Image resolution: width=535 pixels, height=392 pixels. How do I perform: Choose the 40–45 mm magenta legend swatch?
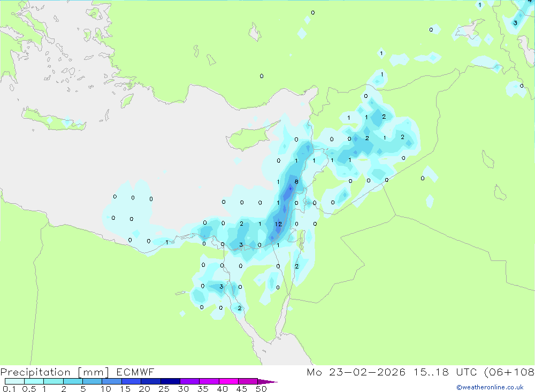[x=228, y=381]
